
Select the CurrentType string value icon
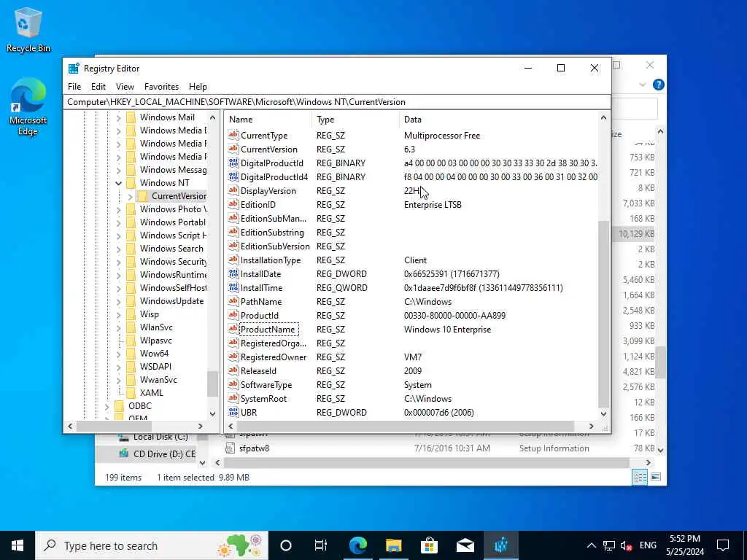pos(233,135)
